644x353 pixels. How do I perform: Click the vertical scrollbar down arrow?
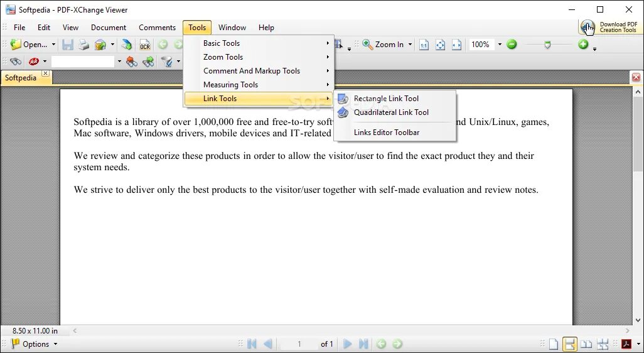638,320
